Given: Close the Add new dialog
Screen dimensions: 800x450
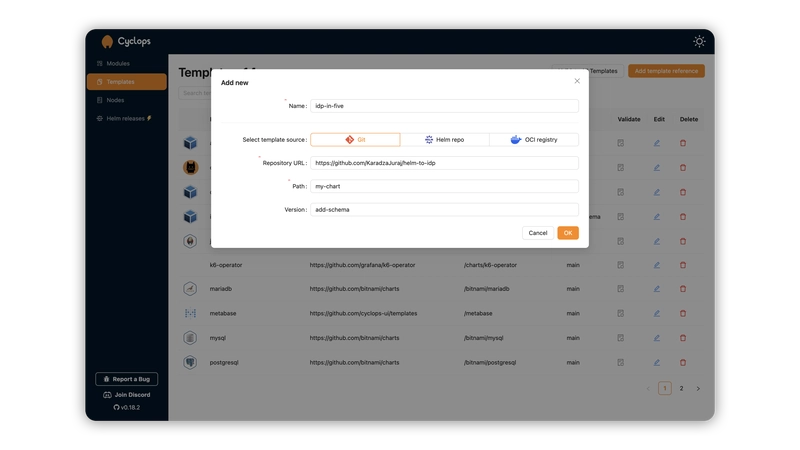Looking at the screenshot, I should point(577,81).
